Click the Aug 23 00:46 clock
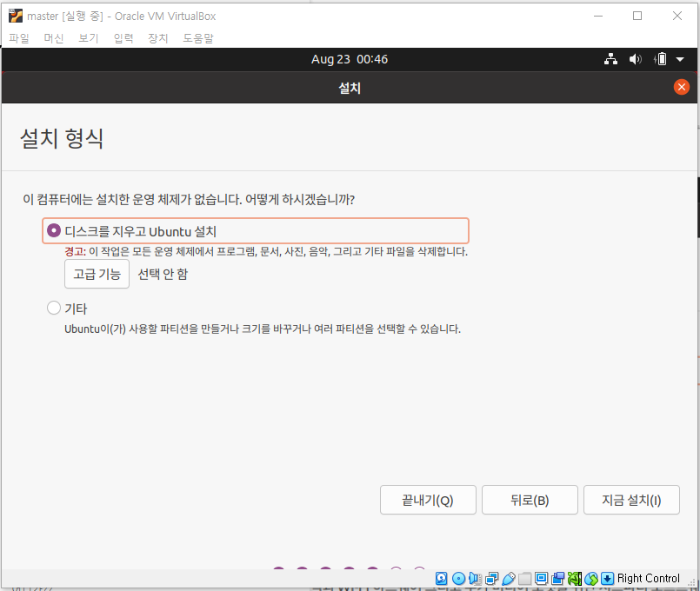 [350, 59]
